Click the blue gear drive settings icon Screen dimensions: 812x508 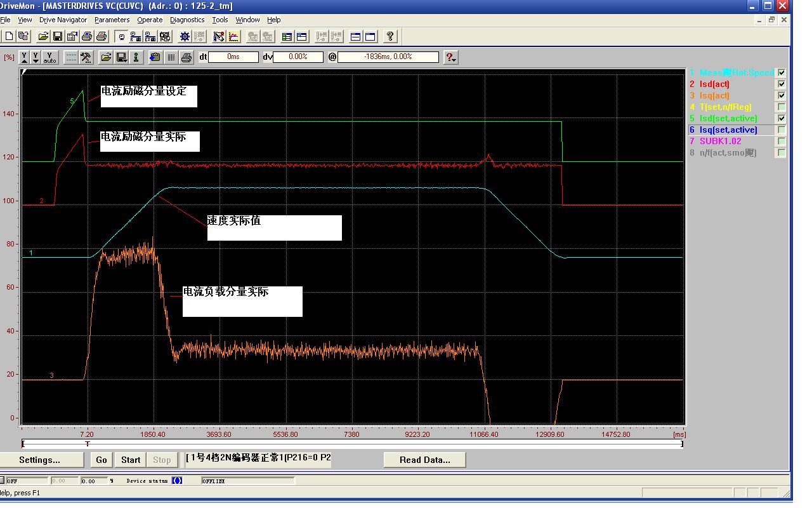[185, 37]
